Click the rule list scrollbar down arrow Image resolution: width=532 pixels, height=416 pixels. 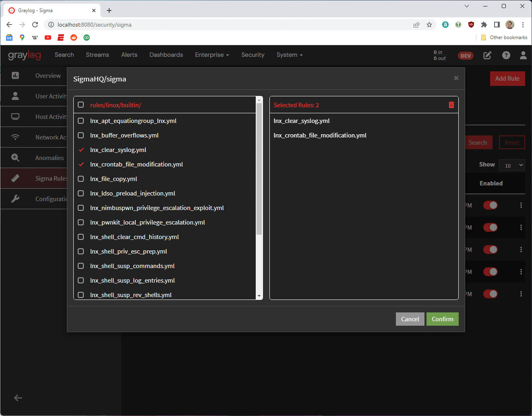click(259, 296)
